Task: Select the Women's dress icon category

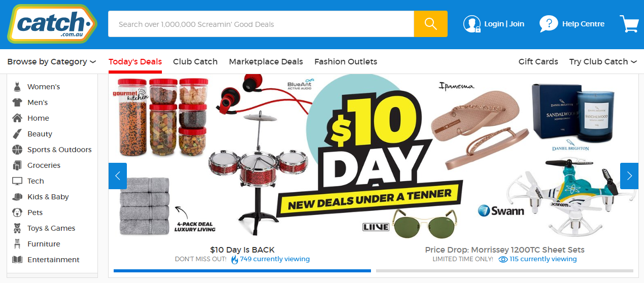Action: pyautogui.click(x=17, y=87)
